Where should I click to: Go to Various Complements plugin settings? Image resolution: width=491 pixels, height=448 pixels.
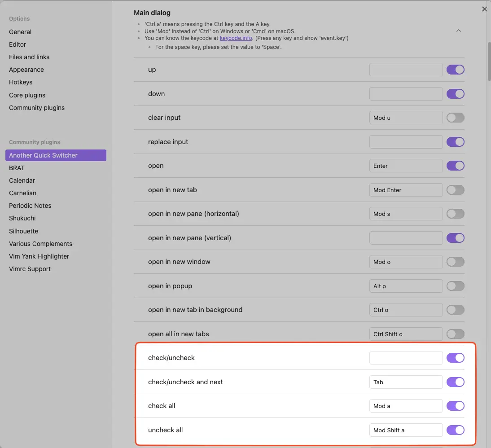pyautogui.click(x=40, y=244)
